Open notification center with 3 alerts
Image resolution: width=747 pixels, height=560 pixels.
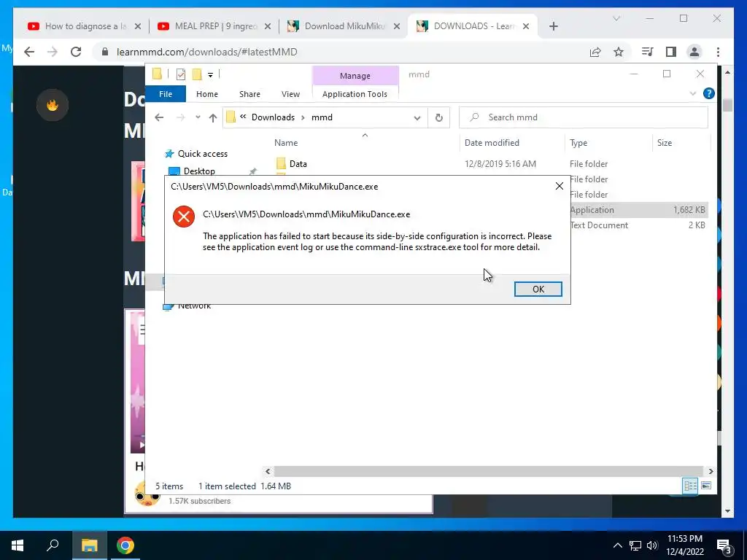[724, 546]
